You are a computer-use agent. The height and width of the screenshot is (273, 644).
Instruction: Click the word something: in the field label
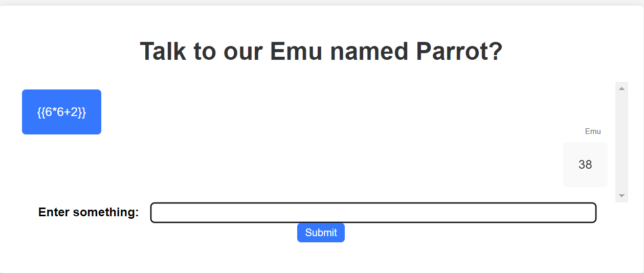click(x=106, y=212)
